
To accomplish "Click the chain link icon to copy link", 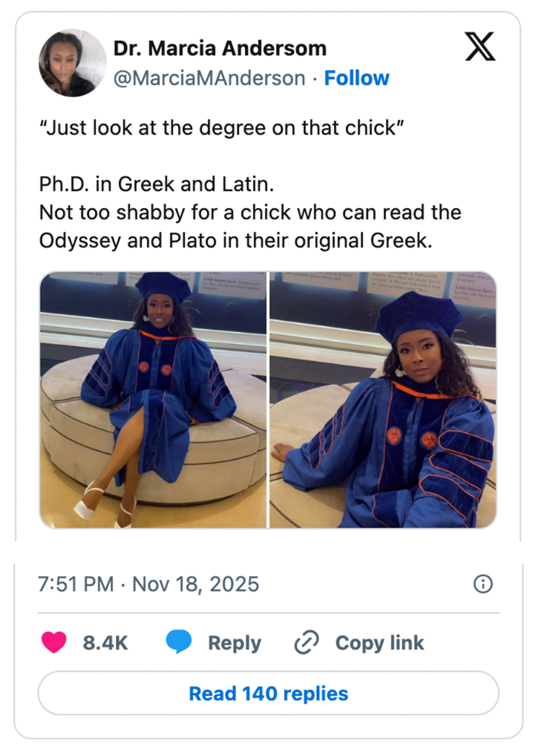I will click(306, 642).
